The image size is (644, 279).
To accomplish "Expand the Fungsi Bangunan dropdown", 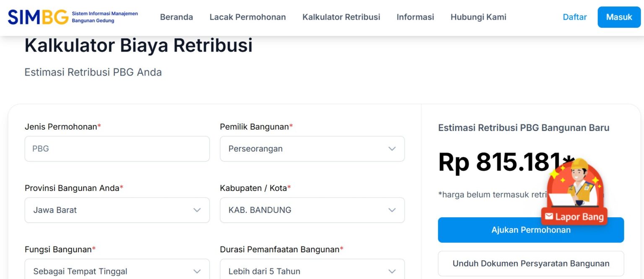I will [x=117, y=271].
